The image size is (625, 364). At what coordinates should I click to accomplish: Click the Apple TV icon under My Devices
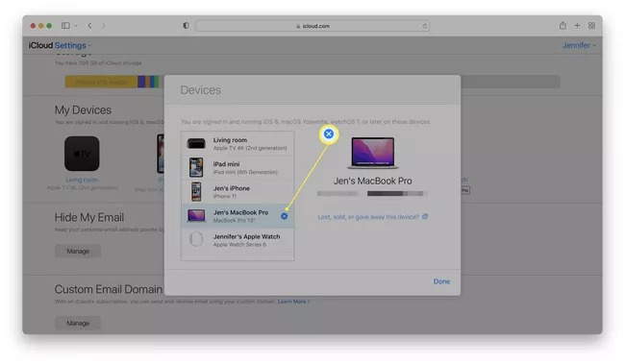coord(82,154)
